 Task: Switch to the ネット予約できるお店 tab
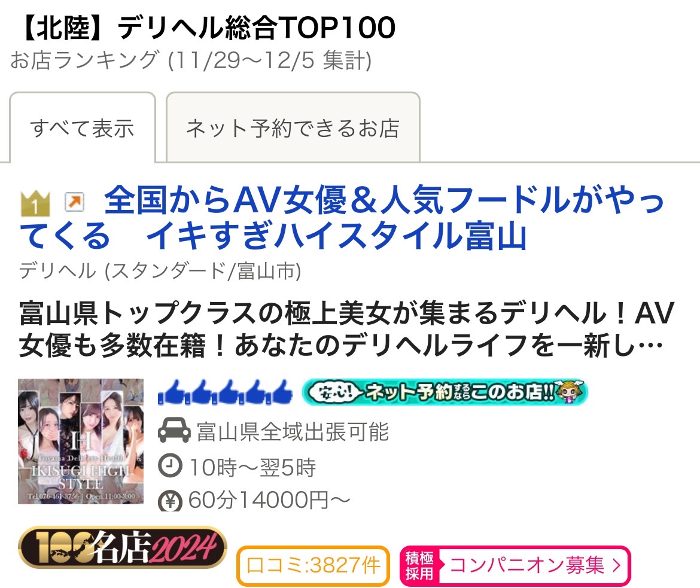(293, 127)
